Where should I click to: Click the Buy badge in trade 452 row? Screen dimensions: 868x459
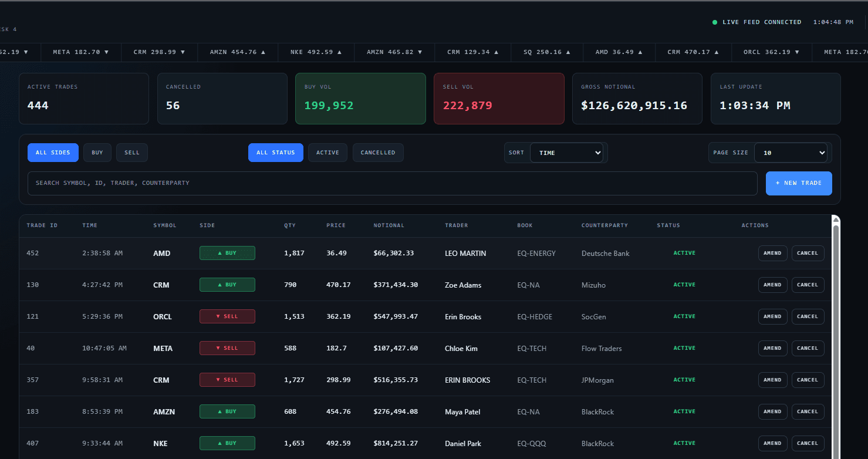(227, 254)
